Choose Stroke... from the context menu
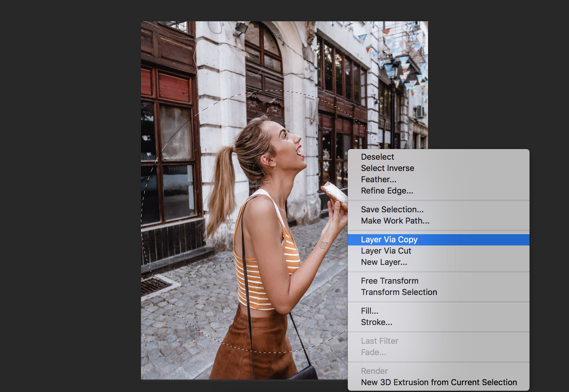Screen dimensions: 569x392 pyautogui.click(x=438, y=322)
